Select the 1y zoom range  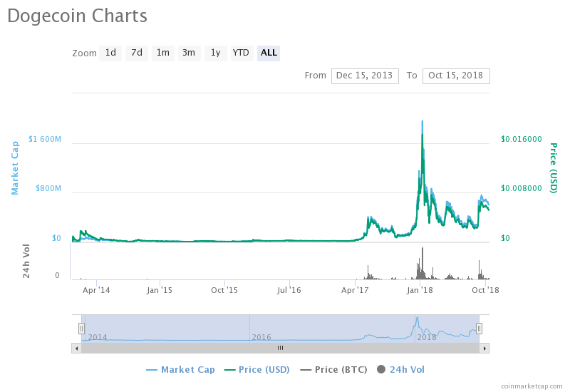216,53
